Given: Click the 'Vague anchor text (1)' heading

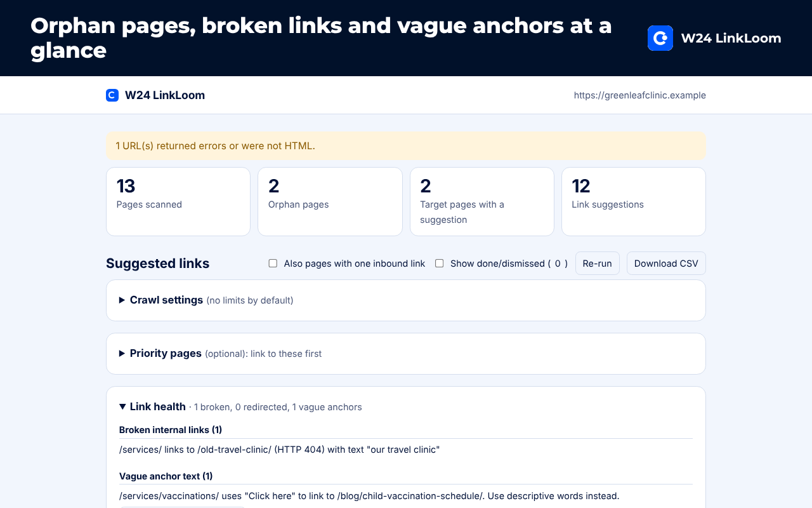Looking at the screenshot, I should pyautogui.click(x=166, y=476).
